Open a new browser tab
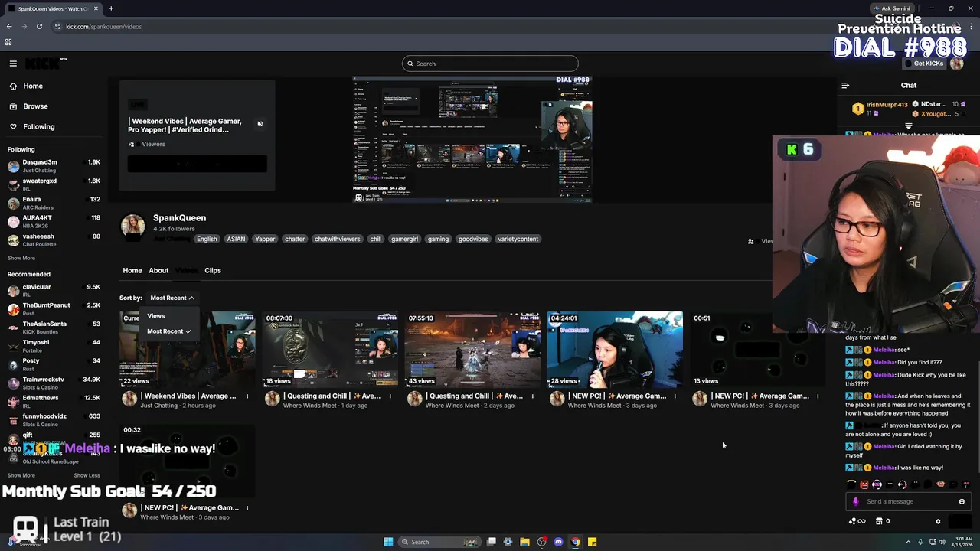This screenshot has height=551, width=980. click(x=111, y=8)
